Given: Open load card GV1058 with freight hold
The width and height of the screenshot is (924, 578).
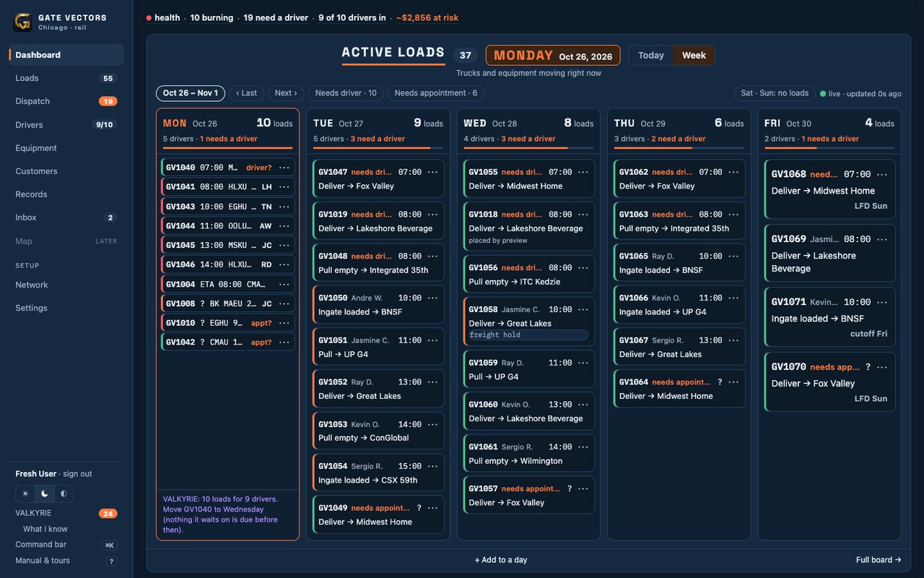Looking at the screenshot, I should tap(528, 322).
